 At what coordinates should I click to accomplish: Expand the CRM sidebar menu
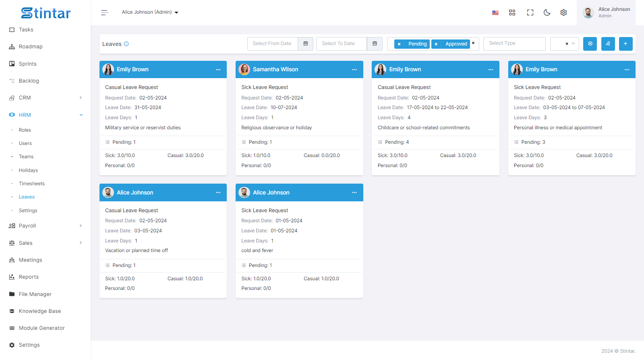[45, 98]
